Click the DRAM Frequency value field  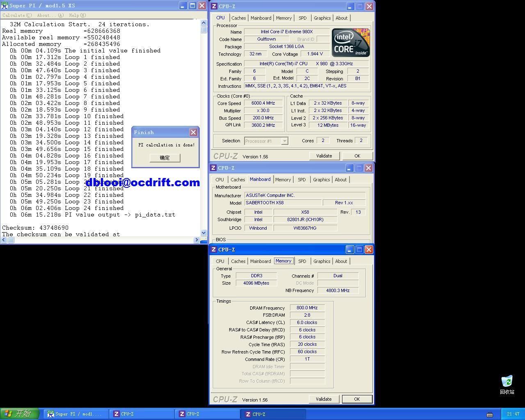coord(307,308)
